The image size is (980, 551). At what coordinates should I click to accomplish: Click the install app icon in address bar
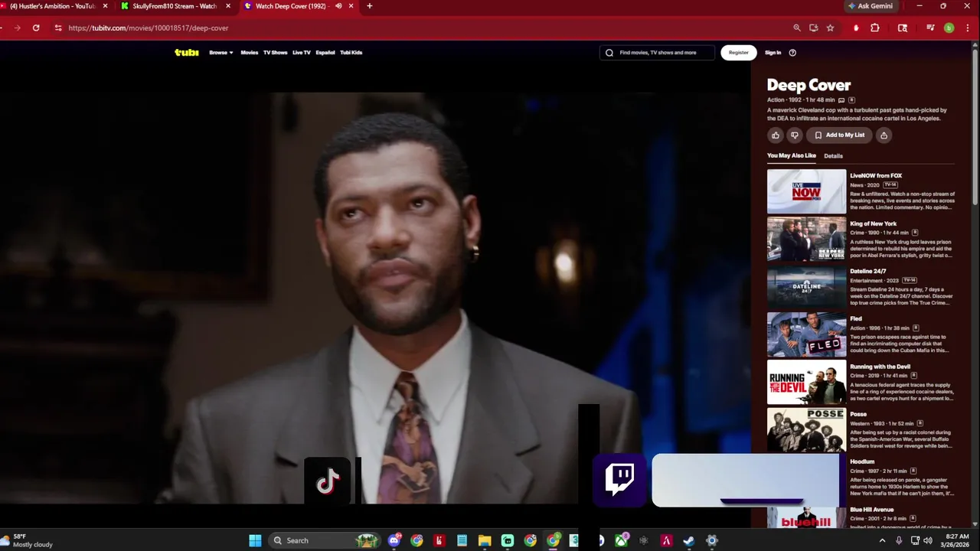(813, 28)
